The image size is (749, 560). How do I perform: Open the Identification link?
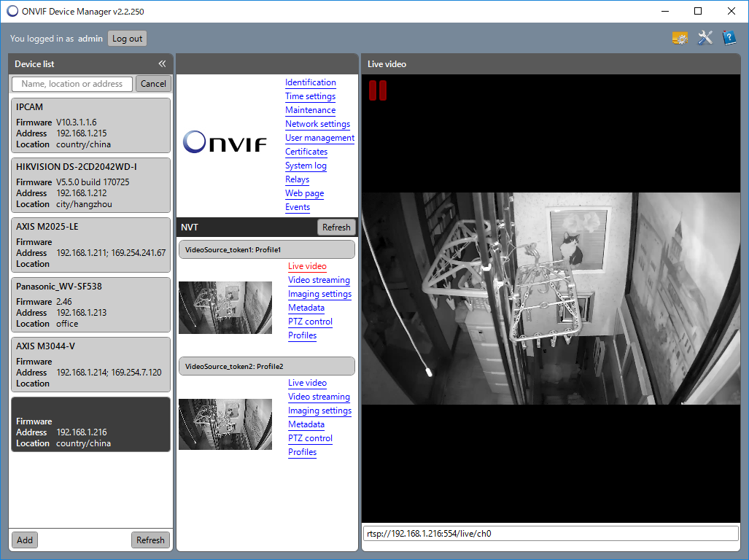(311, 82)
